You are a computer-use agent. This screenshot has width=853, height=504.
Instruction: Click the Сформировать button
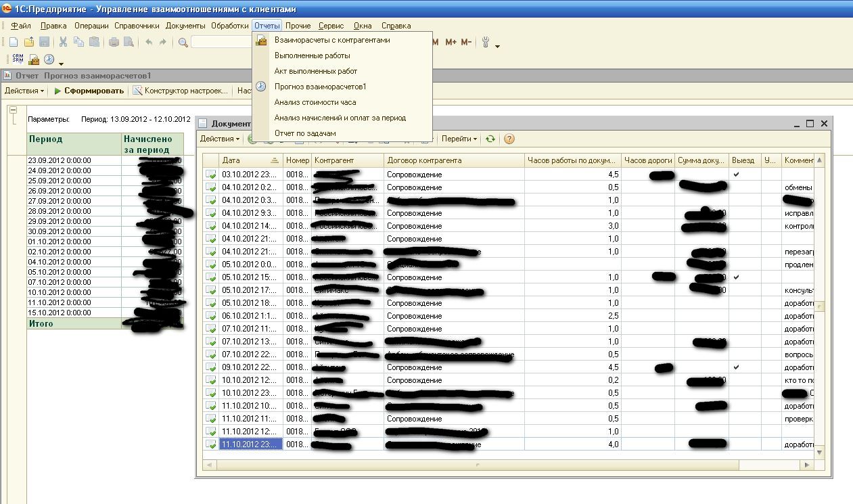point(89,91)
